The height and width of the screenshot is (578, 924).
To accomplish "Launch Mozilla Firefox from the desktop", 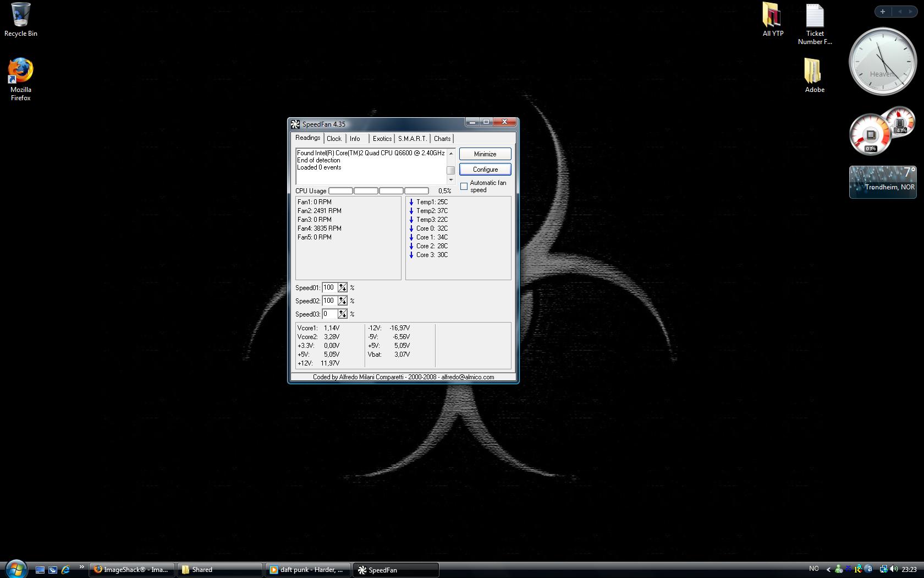I will (x=20, y=79).
